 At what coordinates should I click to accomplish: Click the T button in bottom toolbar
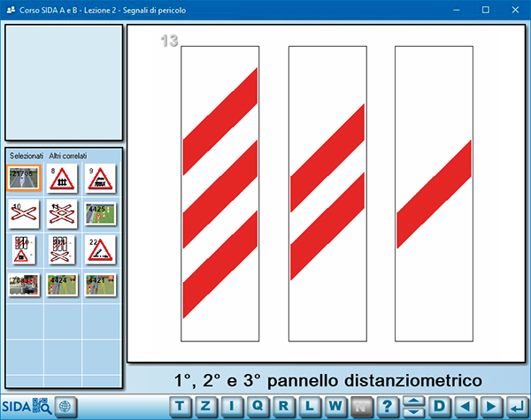pyautogui.click(x=181, y=406)
